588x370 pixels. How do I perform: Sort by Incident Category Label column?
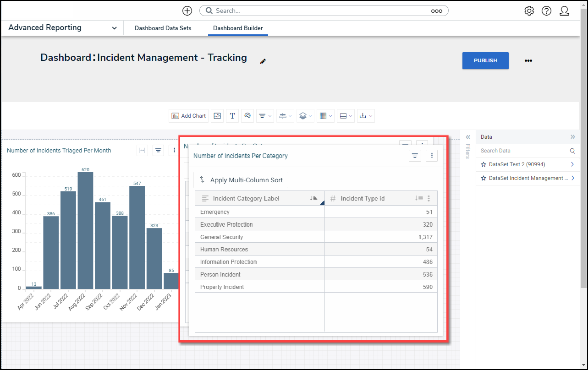[x=313, y=198]
